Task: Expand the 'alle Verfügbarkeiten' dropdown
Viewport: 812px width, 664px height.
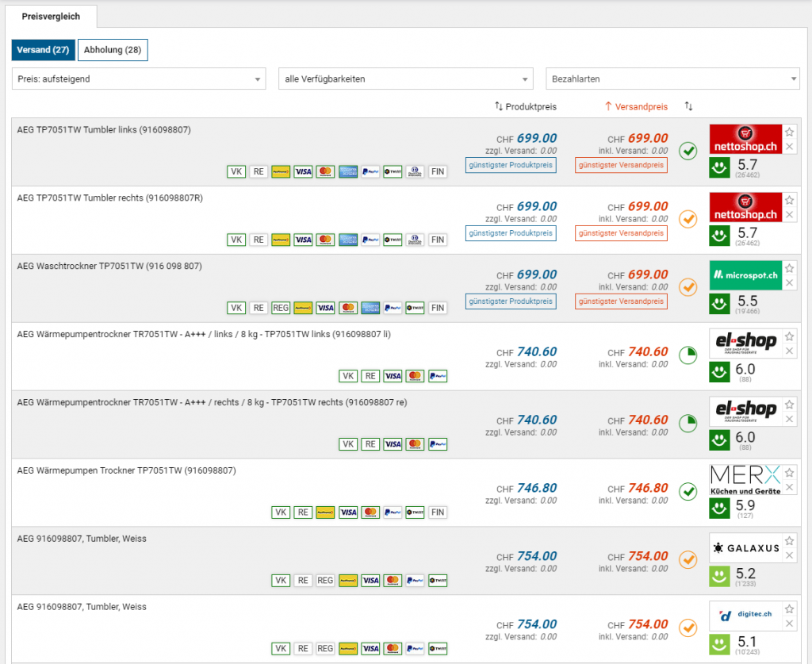Action: (x=405, y=79)
